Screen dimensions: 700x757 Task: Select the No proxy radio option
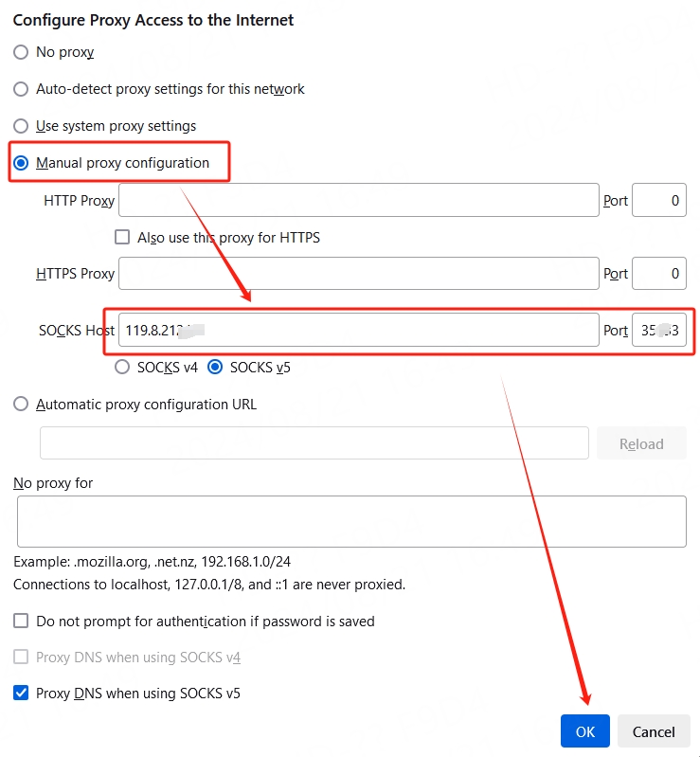[21, 52]
